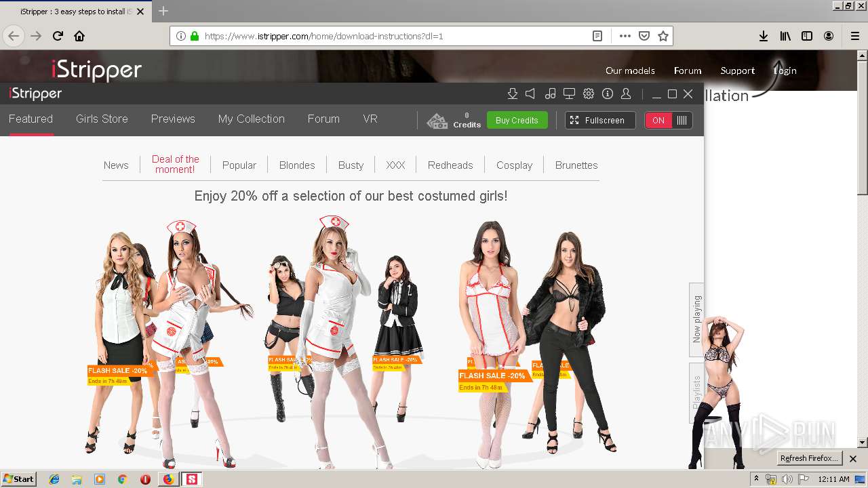Open Internet Explorer from taskbar
The image size is (868, 488).
pyautogui.click(x=54, y=479)
